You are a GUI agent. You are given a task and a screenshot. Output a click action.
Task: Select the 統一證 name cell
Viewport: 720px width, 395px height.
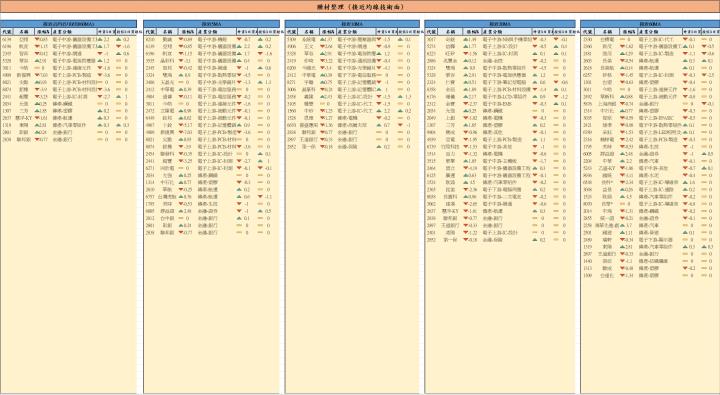coord(607,218)
